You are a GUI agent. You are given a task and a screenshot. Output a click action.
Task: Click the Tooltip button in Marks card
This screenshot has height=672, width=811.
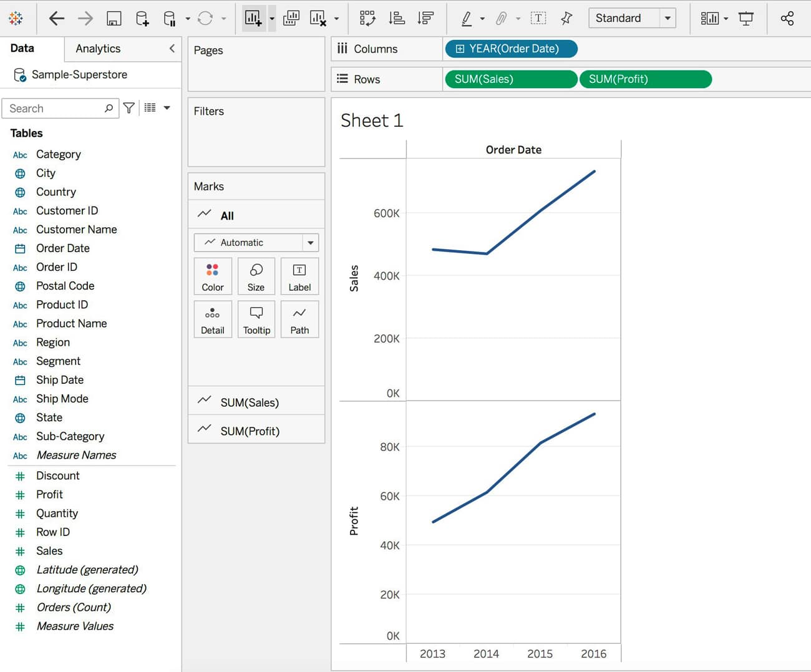[x=256, y=319]
